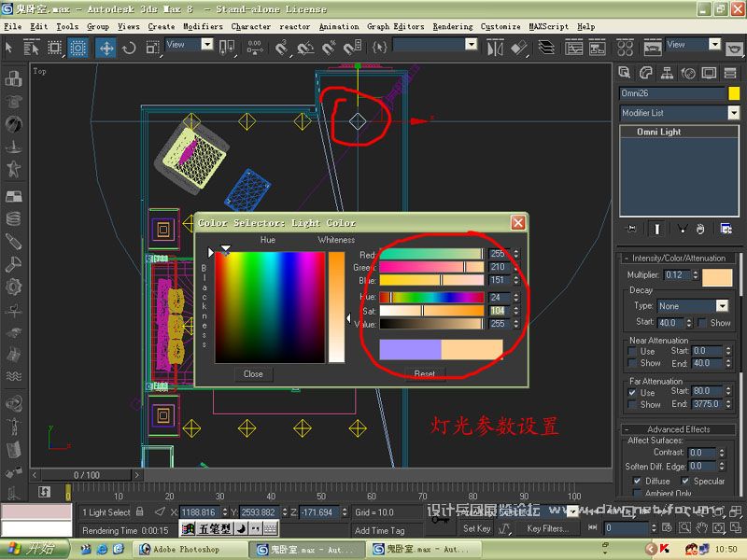Open the Modifiers menu

pos(203,27)
